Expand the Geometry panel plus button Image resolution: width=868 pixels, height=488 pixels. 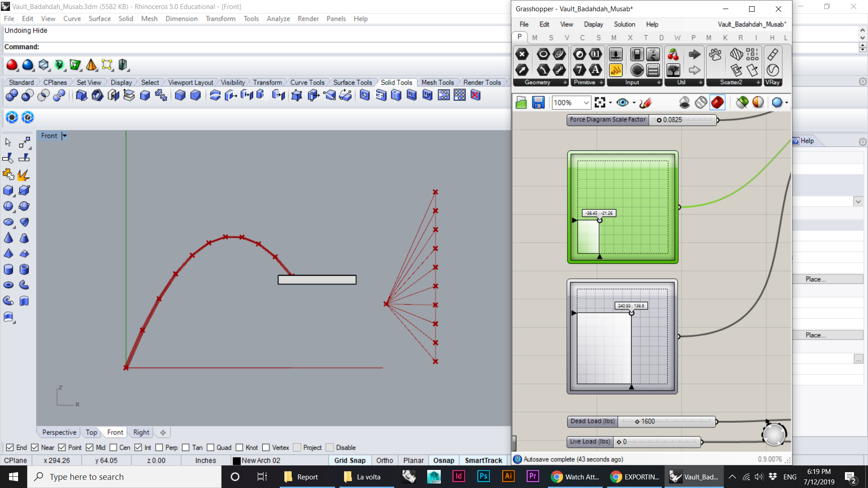point(565,83)
